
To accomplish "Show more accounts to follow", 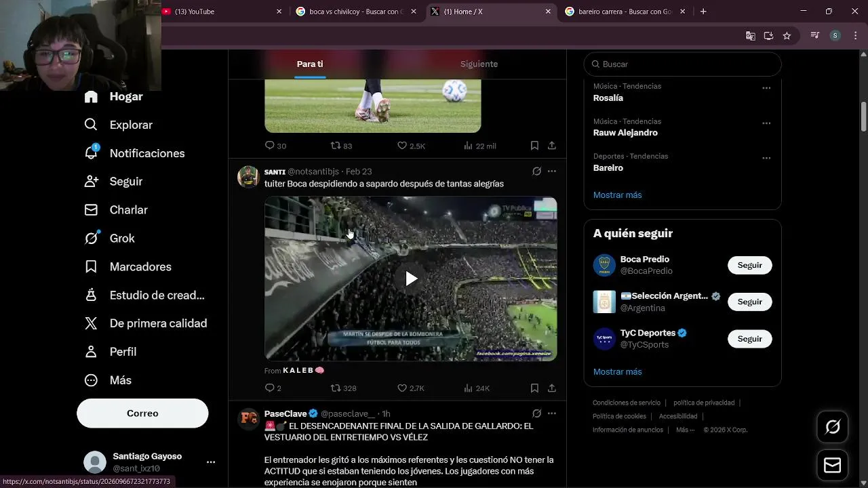I will point(617,372).
